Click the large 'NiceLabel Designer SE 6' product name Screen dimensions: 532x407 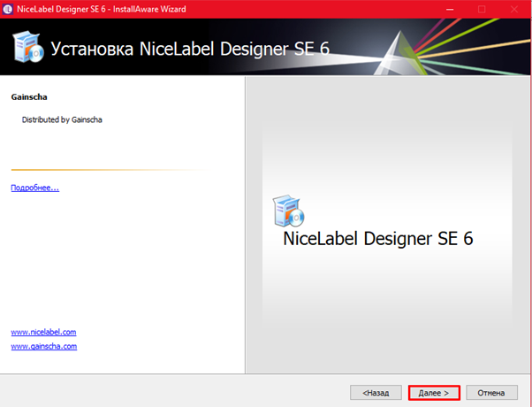click(378, 239)
